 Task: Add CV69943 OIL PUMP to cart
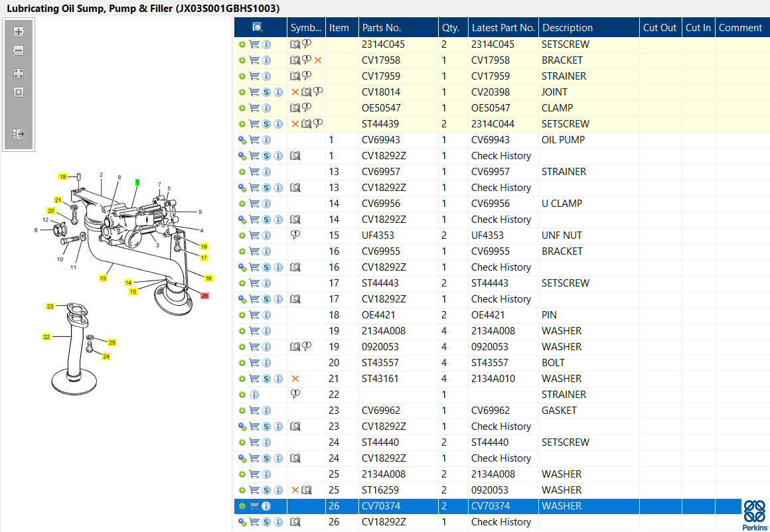pos(254,140)
